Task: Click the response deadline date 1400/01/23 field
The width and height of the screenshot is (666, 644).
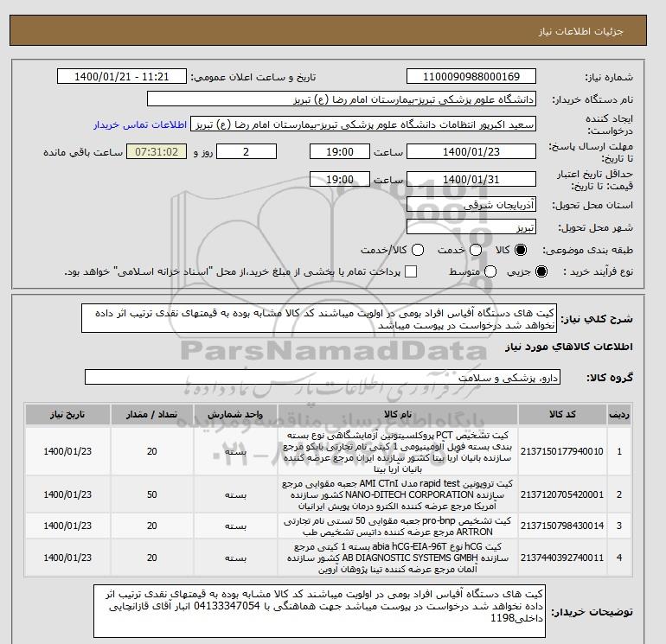Action: 471,151
